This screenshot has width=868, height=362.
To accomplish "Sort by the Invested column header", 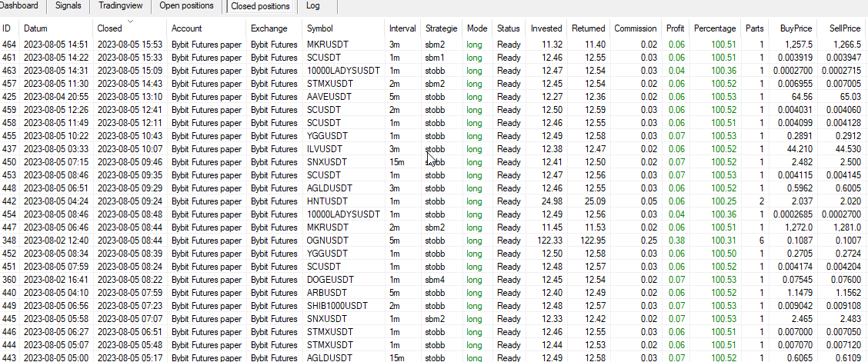I will coord(546,28).
